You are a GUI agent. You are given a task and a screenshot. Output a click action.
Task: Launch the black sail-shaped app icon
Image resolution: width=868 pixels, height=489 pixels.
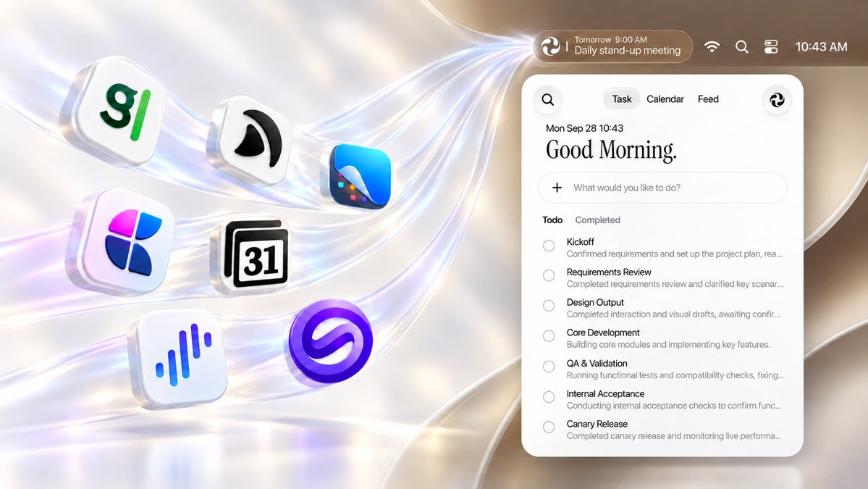[250, 140]
